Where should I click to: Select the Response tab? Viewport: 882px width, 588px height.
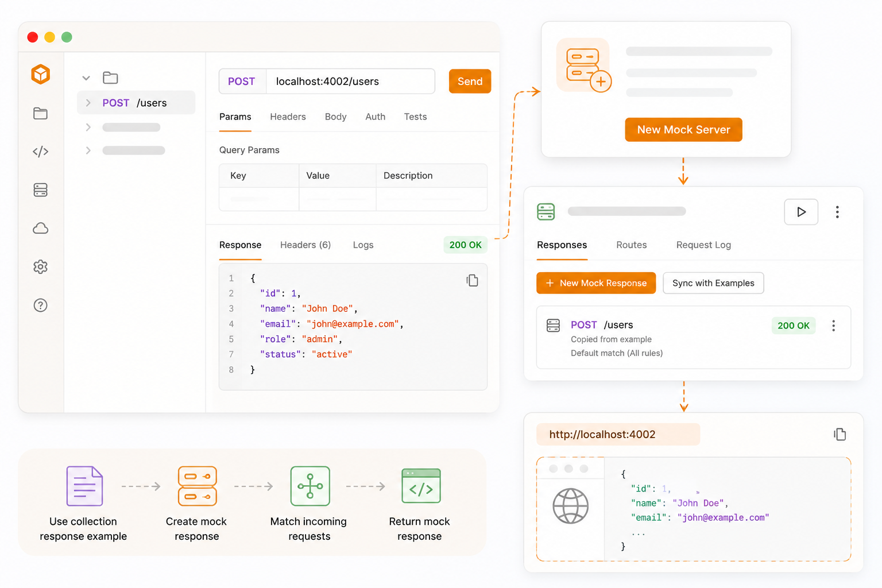(x=240, y=245)
